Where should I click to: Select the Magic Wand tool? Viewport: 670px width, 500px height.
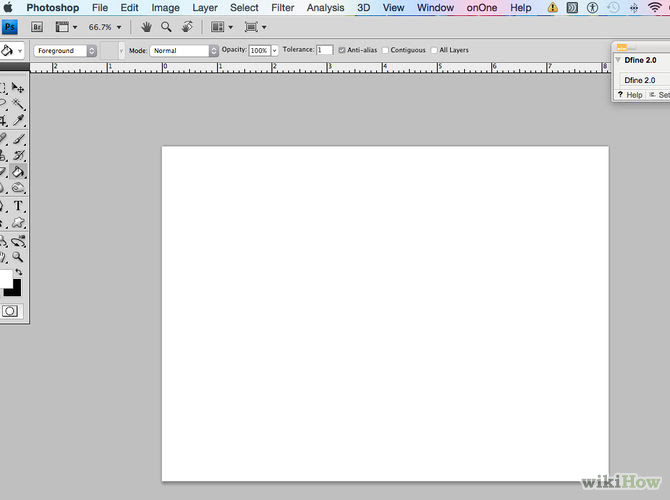coord(18,104)
